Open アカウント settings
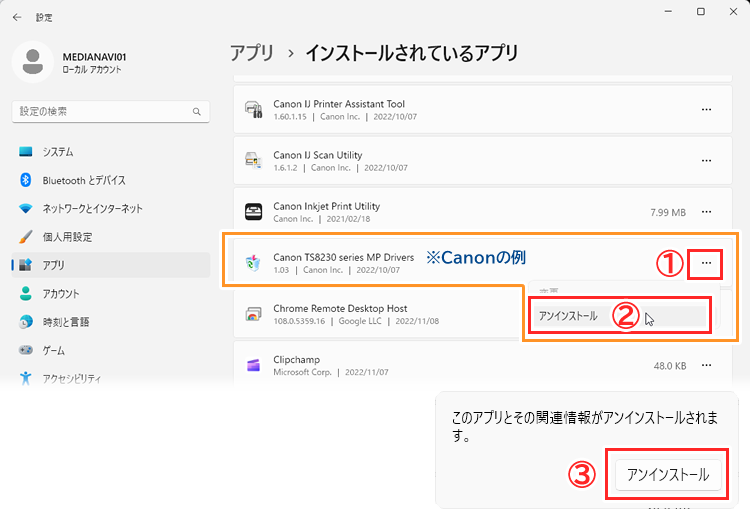The width and height of the screenshot is (750, 516). [x=110, y=294]
